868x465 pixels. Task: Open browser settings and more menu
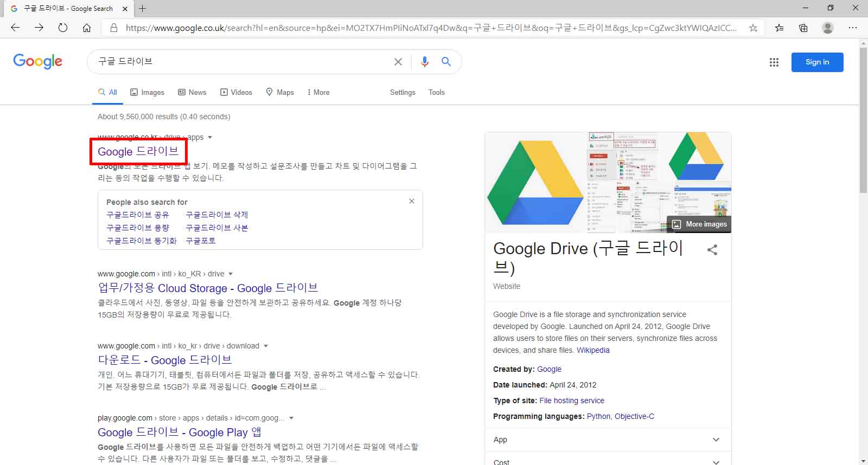point(853,28)
